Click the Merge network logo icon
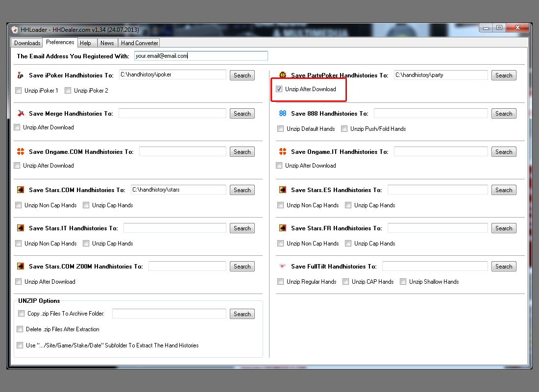 pos(20,114)
